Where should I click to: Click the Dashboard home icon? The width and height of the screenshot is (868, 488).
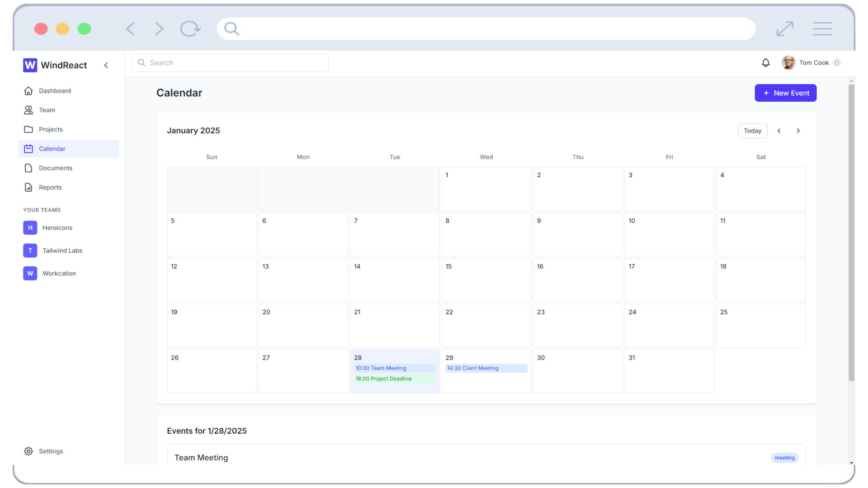point(28,91)
